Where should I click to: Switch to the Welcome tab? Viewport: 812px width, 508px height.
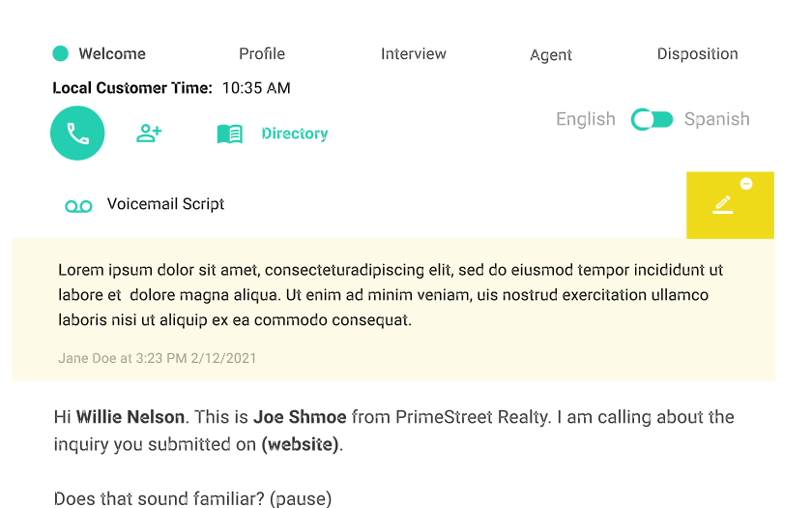[x=112, y=54]
